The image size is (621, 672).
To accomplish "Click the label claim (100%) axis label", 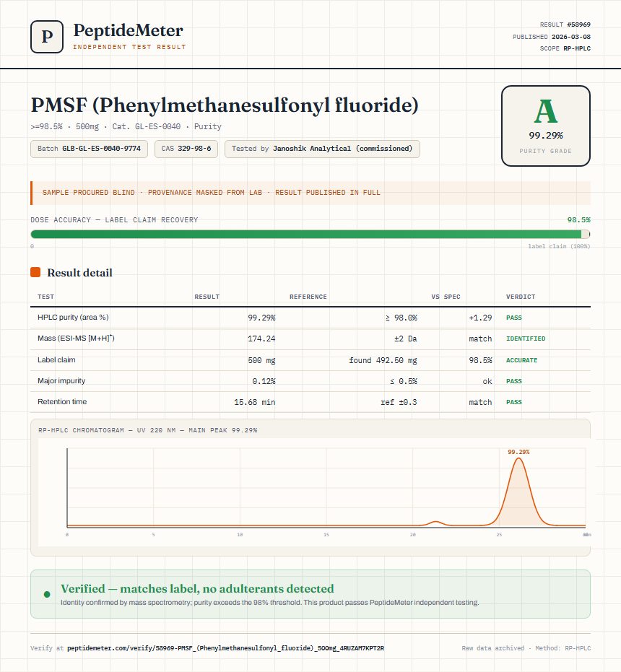I will point(559,246).
